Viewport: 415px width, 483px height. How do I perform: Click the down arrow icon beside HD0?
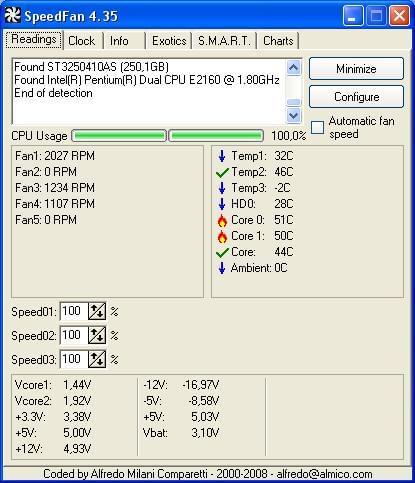(x=222, y=204)
